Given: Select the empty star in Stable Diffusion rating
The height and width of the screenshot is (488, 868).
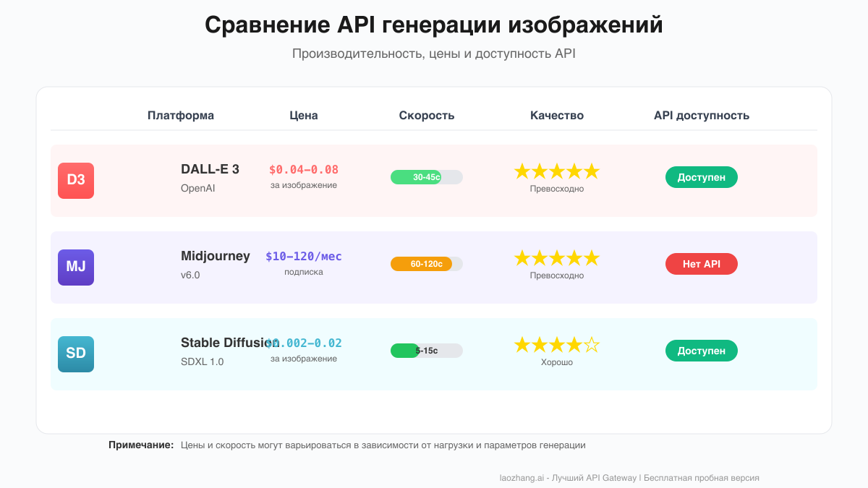Looking at the screenshot, I should click(591, 346).
